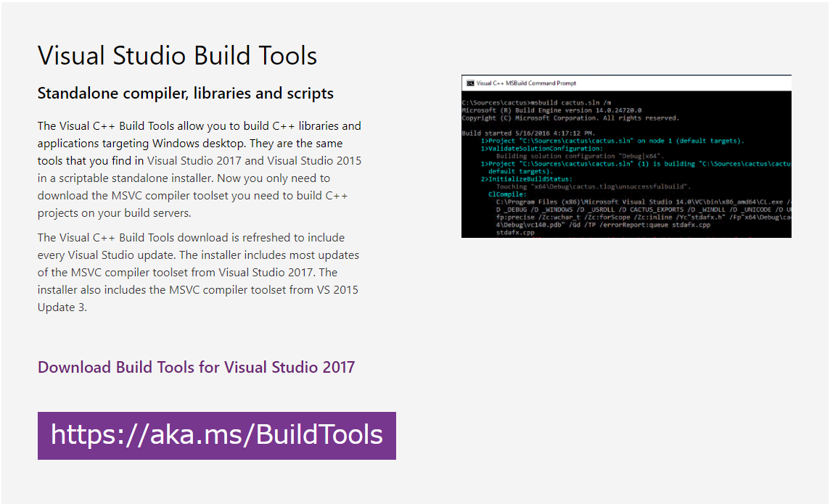Click the ValidateSolutionConfiguration output line

click(x=545, y=148)
